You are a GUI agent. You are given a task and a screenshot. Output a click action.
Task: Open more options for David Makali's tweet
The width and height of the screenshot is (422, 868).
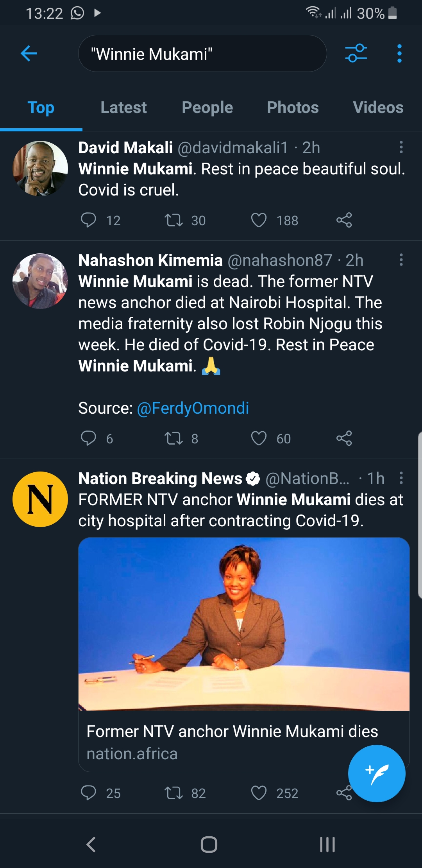click(x=401, y=147)
